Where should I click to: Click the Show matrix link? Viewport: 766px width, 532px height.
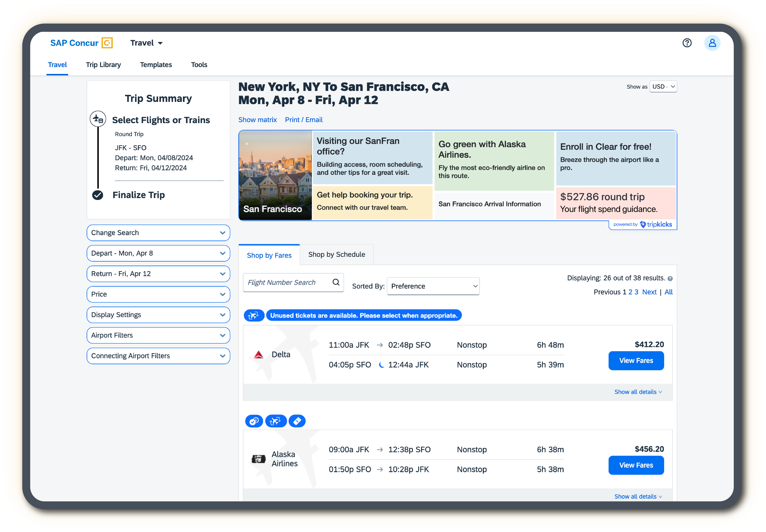(257, 120)
